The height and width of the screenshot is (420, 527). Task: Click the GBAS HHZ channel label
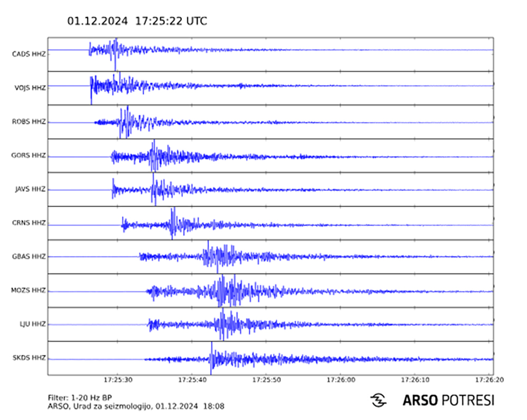pyautogui.click(x=29, y=257)
